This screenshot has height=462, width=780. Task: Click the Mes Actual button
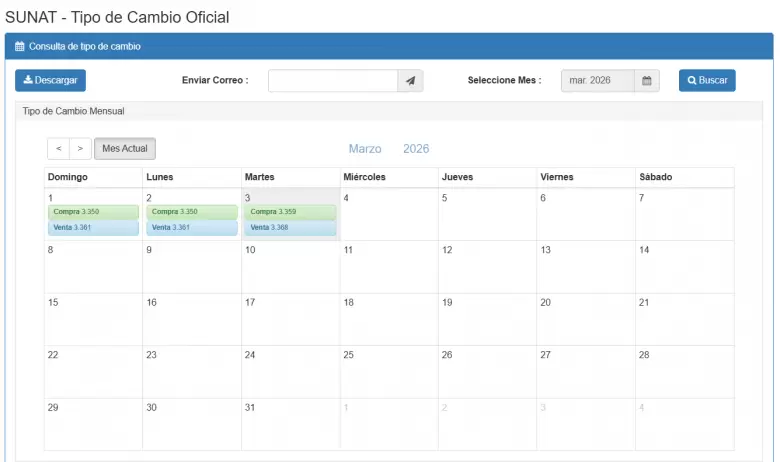[x=125, y=149]
